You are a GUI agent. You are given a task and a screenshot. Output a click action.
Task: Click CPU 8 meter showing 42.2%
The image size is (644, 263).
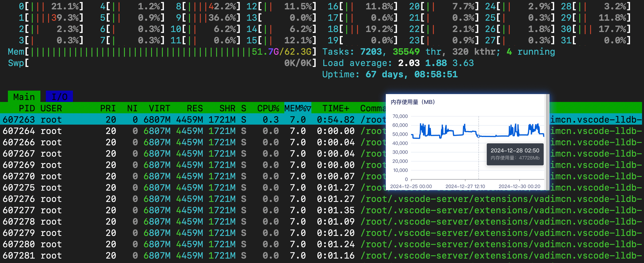click(208, 6)
